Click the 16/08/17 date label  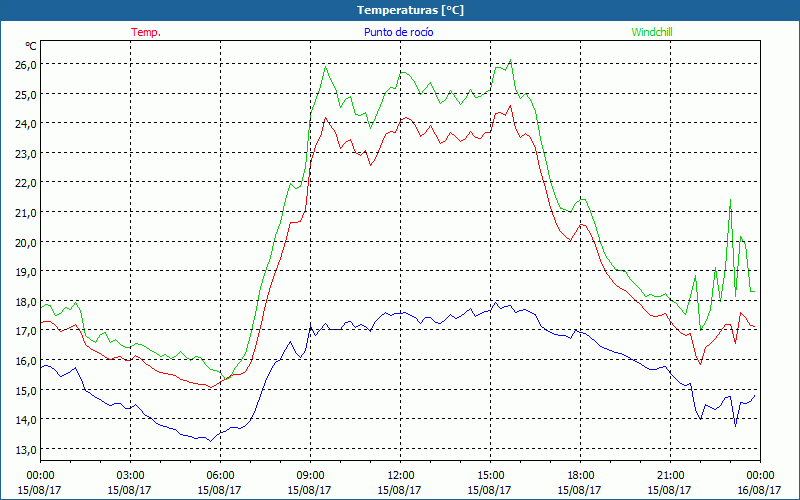pos(759,490)
